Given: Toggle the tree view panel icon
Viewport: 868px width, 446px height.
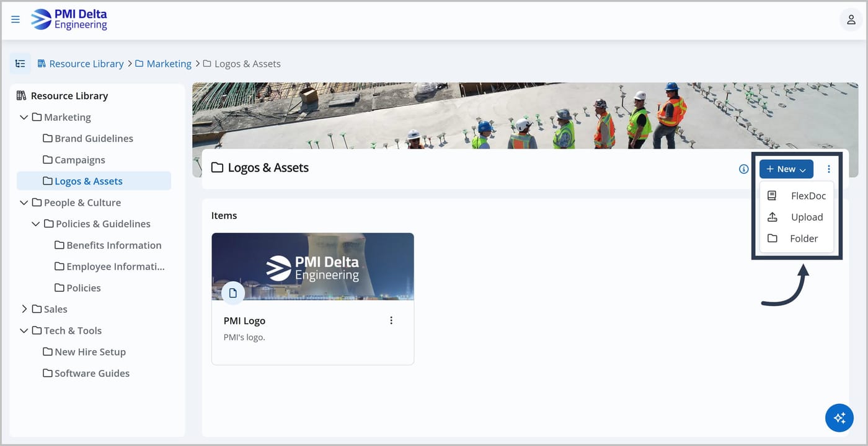Looking at the screenshot, I should pyautogui.click(x=20, y=64).
